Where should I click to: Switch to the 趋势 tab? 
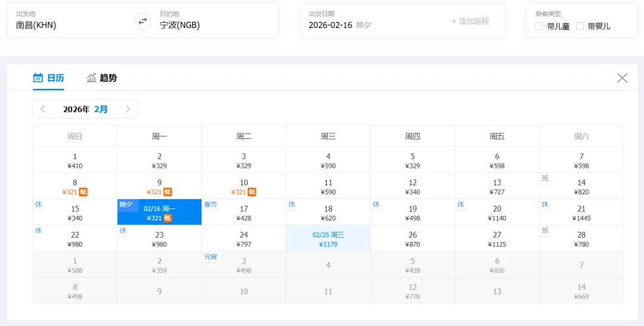click(x=101, y=77)
